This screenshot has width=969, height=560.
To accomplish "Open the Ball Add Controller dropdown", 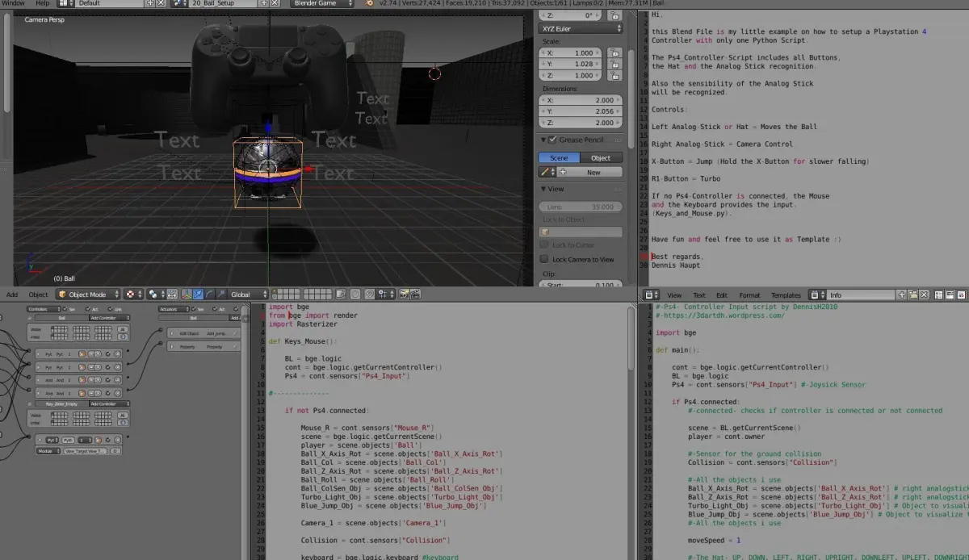I will pos(108,318).
